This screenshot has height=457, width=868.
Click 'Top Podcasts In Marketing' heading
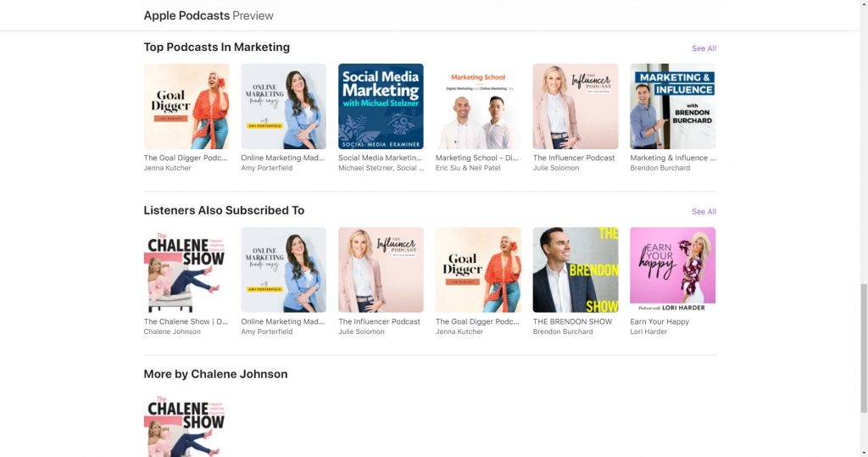tap(216, 47)
